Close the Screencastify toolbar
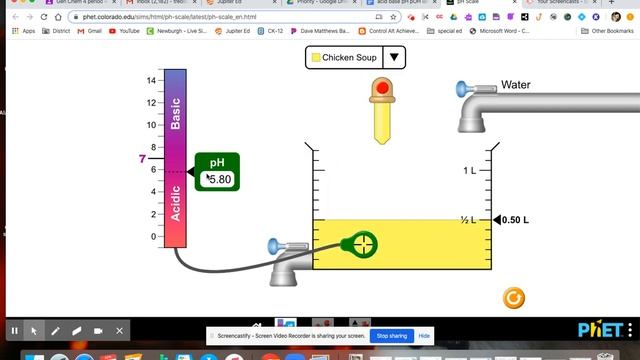640x360 pixels. [x=119, y=331]
